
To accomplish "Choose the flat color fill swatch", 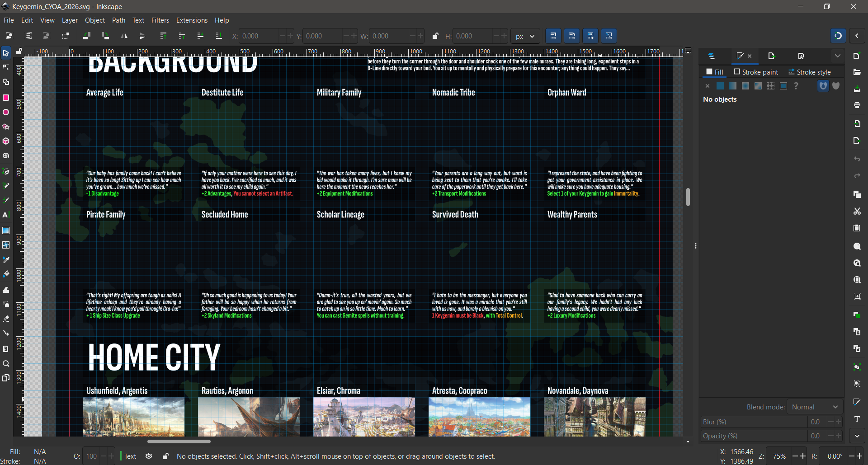I will coord(720,86).
